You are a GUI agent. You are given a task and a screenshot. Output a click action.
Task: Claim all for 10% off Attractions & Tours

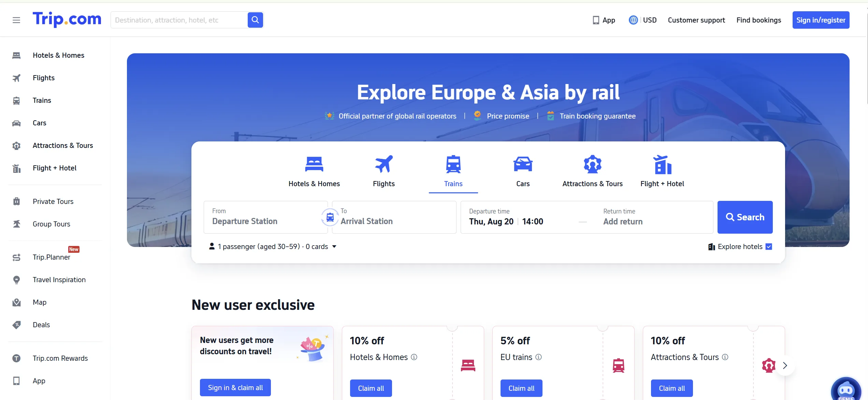(672, 388)
